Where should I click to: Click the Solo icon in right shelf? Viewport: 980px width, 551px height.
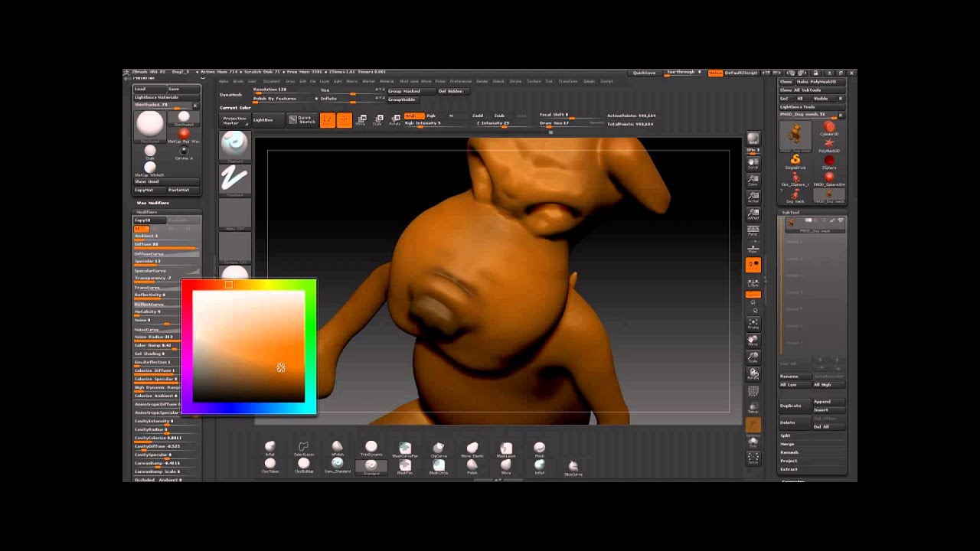pyautogui.click(x=753, y=442)
